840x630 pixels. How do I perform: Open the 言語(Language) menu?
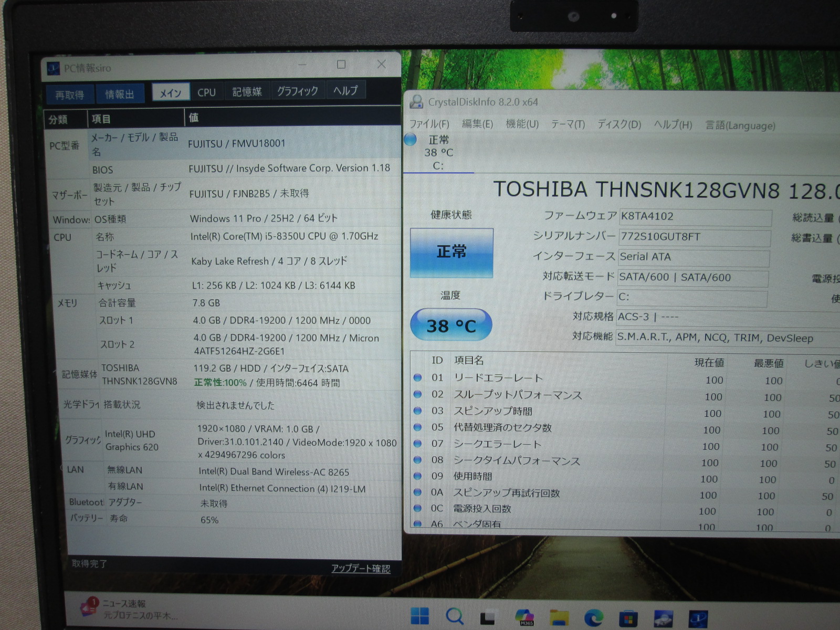(740, 125)
